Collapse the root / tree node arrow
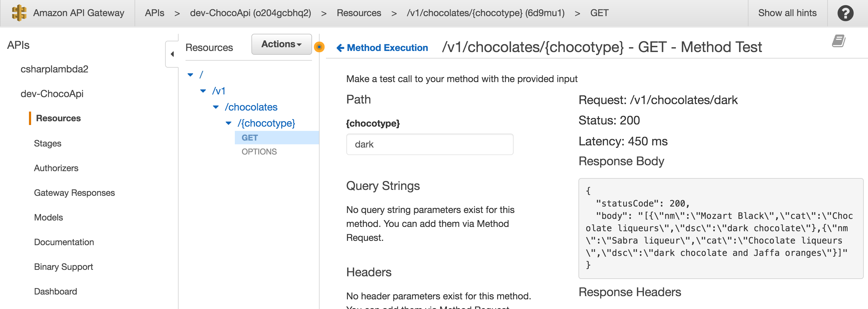Image resolution: width=868 pixels, height=309 pixels. (190, 75)
